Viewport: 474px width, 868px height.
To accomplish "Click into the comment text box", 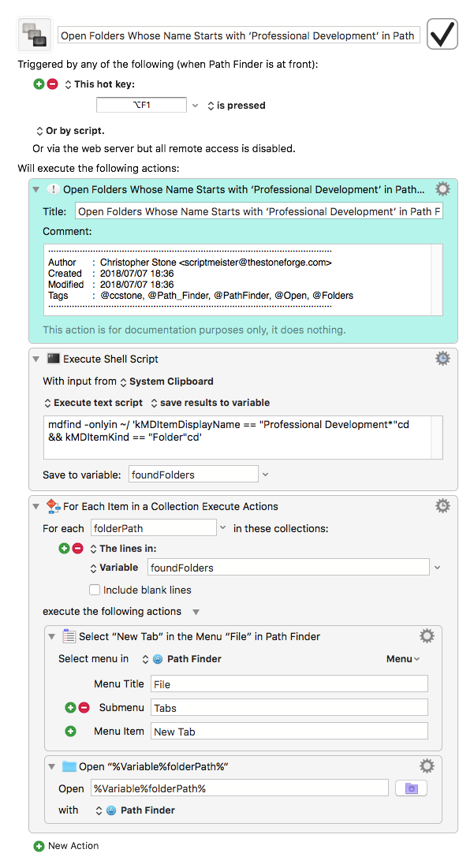I will (x=243, y=280).
